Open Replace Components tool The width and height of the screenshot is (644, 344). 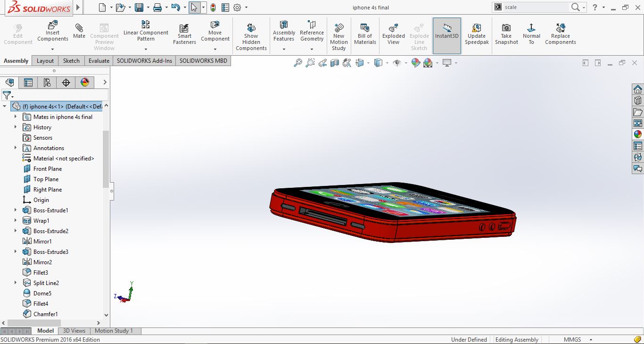click(561, 34)
